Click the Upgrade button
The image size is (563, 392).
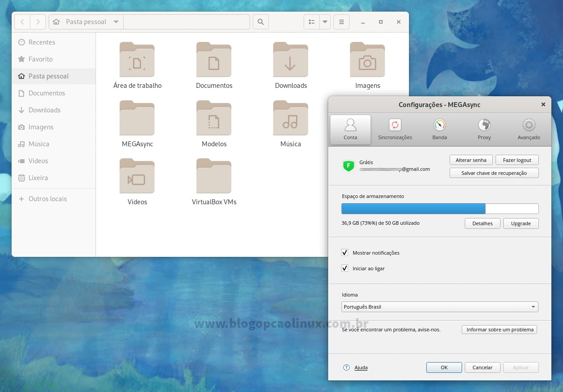(521, 223)
